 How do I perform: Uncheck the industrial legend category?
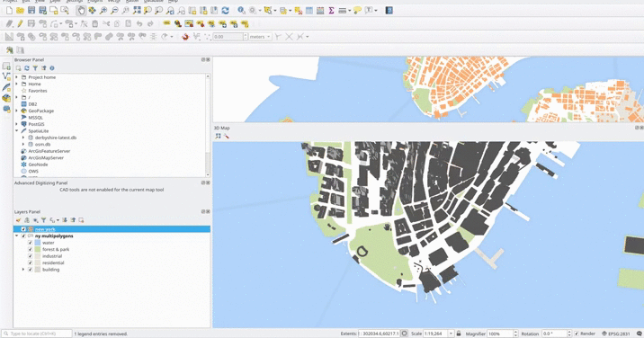30,256
